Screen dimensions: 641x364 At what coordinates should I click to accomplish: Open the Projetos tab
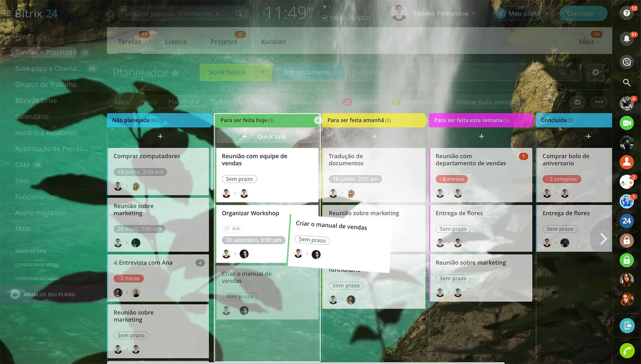(224, 42)
